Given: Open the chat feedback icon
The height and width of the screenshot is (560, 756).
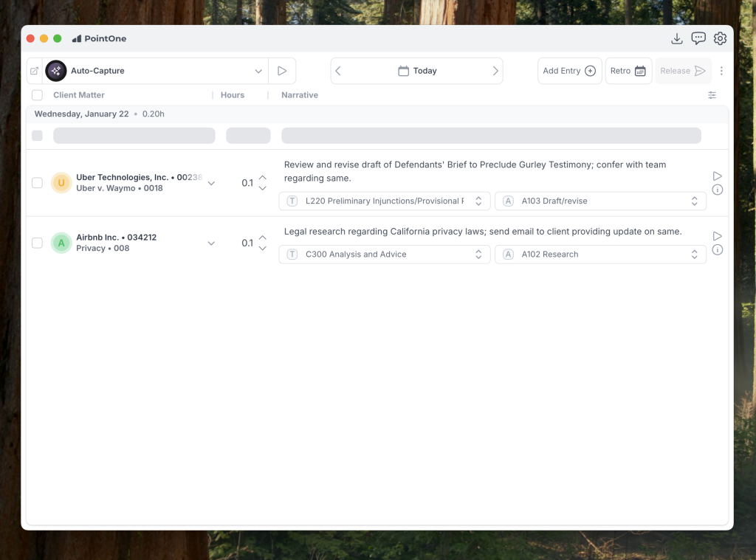Looking at the screenshot, I should (698, 38).
